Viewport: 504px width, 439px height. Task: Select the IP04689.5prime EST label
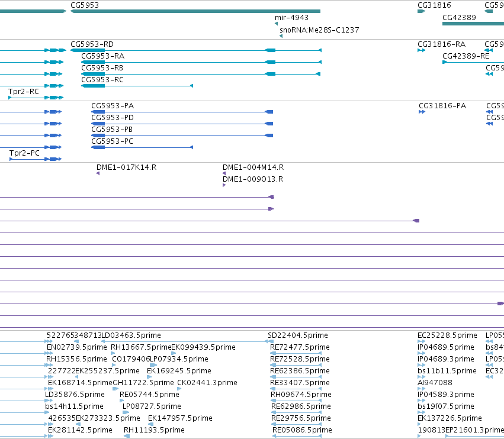click(x=446, y=347)
